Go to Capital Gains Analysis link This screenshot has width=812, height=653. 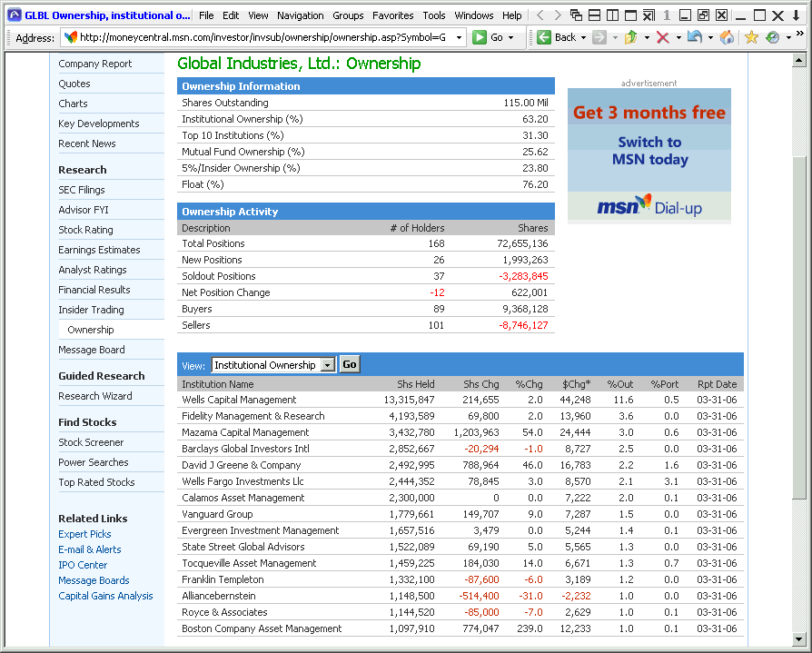pos(105,596)
